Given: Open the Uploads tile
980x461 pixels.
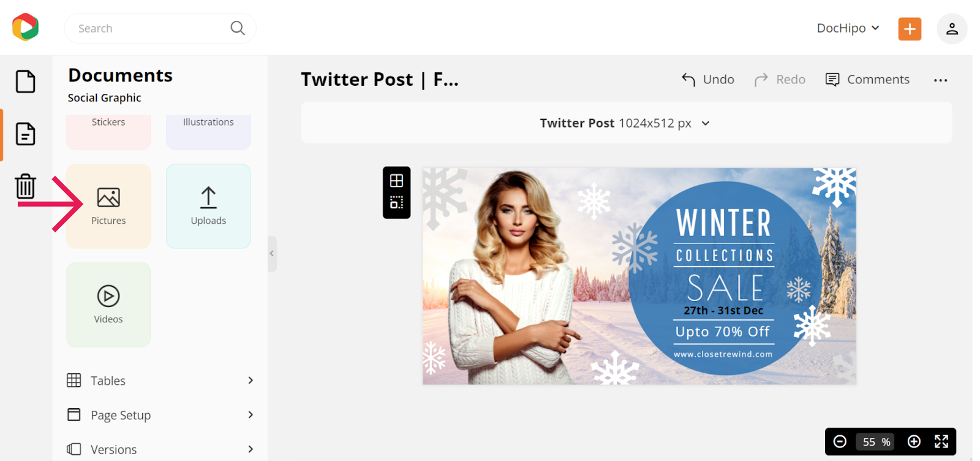Looking at the screenshot, I should coord(208,206).
